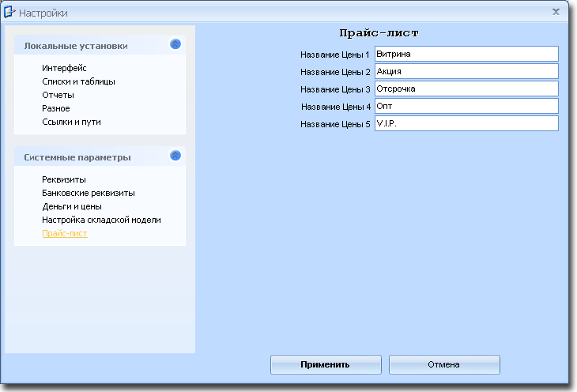577x392 pixels.
Task: Open Настройка складской модели page
Action: (101, 220)
